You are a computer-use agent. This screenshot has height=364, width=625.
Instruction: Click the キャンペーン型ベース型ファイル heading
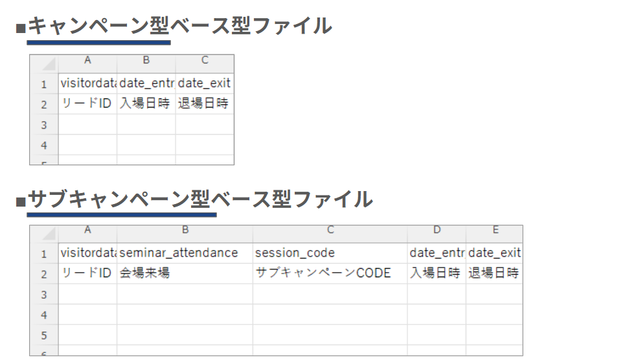[179, 25]
